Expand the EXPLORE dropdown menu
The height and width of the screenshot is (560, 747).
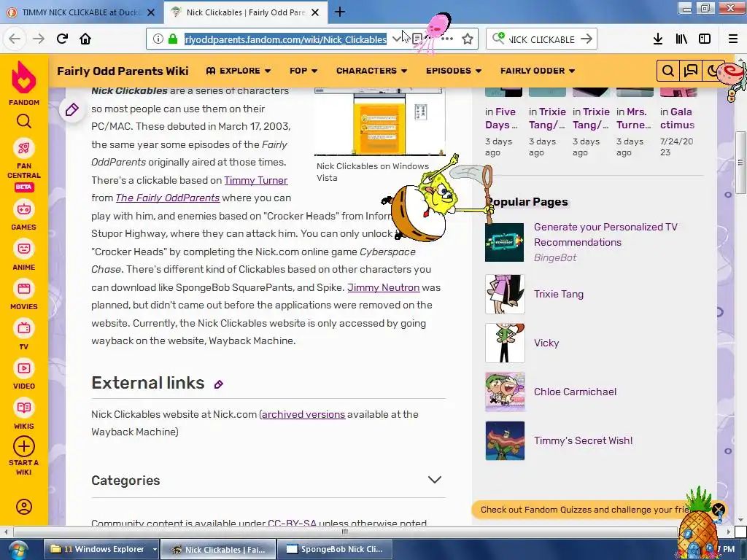239,71
